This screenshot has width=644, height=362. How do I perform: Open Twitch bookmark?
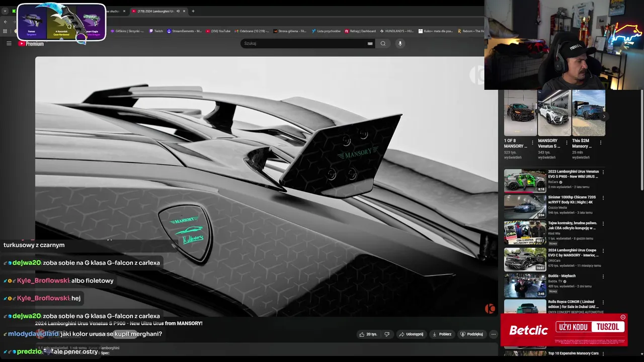[x=156, y=31]
